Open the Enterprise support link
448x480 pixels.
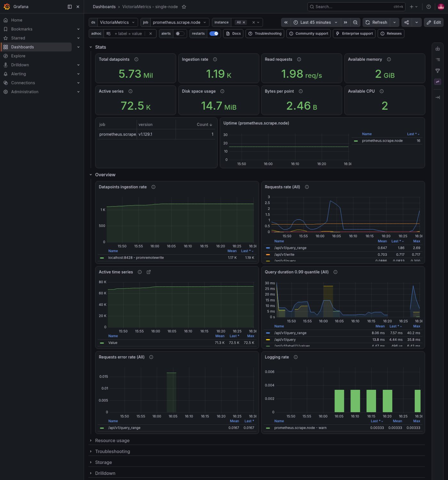coord(354,34)
